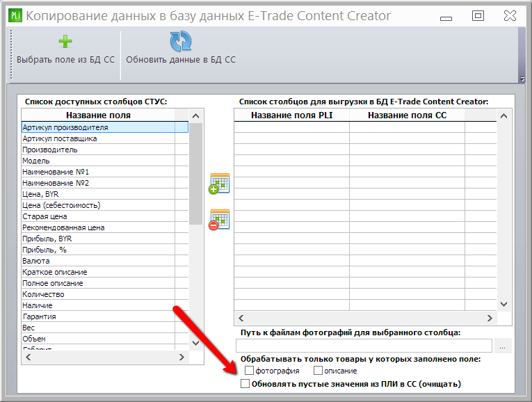532x402 pixels.
Task: Select the 'Артикул поставщика' row
Action: click(x=105, y=138)
